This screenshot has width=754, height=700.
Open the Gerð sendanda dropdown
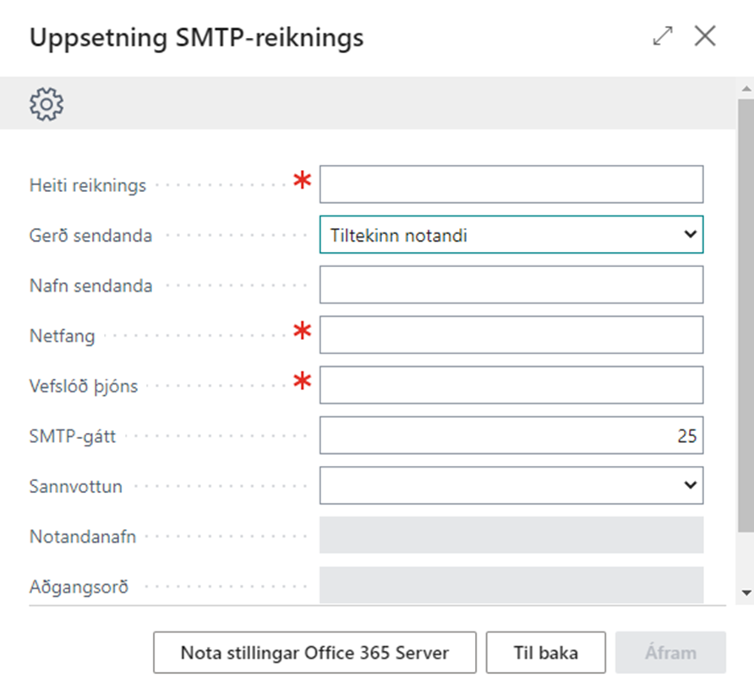click(511, 235)
